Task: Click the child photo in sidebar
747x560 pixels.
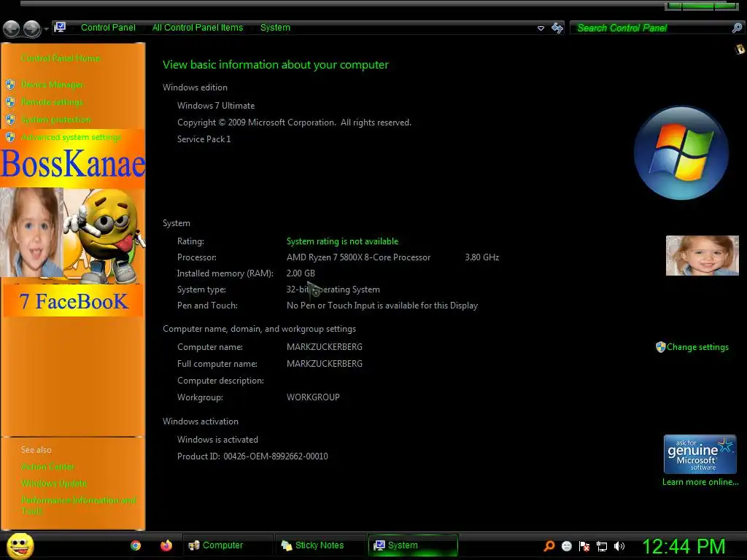Action: pyautogui.click(x=31, y=233)
